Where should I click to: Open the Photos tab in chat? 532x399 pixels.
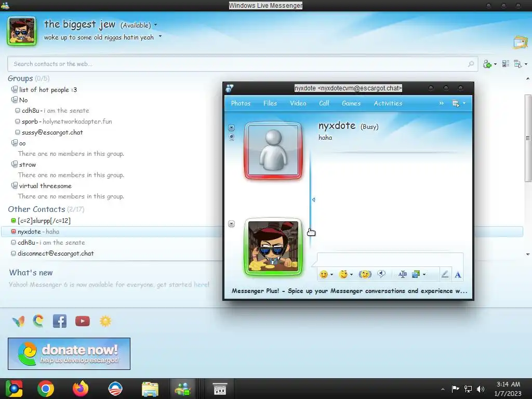click(x=241, y=103)
